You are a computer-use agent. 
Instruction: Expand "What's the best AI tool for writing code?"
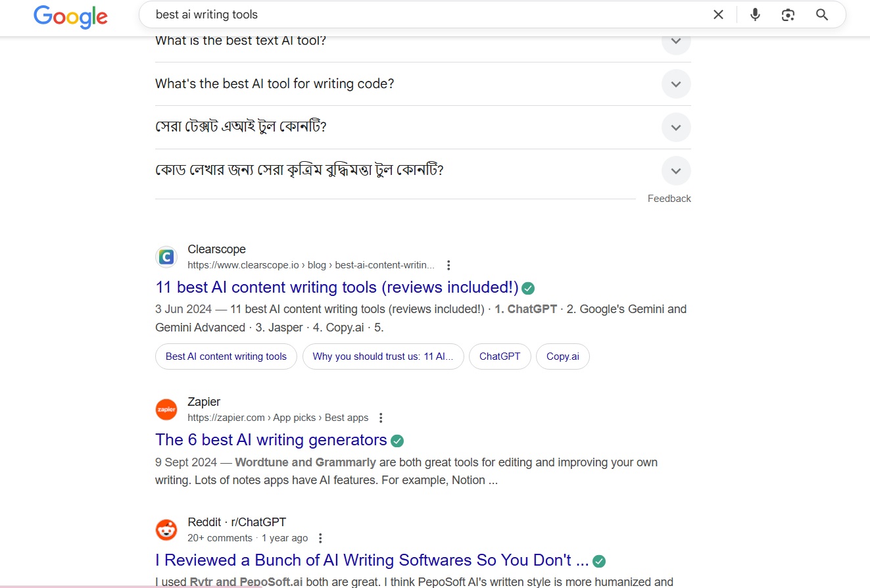pyautogui.click(x=423, y=84)
